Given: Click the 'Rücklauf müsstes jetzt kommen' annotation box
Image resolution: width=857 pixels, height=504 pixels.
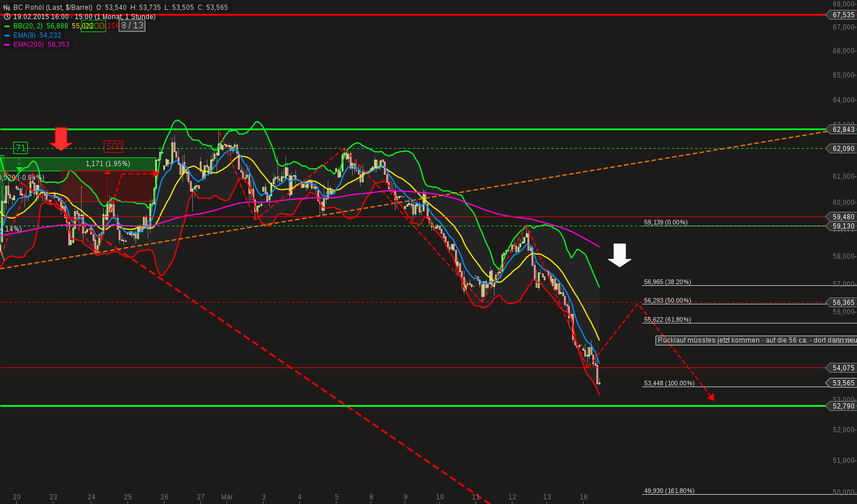Looking at the screenshot, I should (741, 340).
